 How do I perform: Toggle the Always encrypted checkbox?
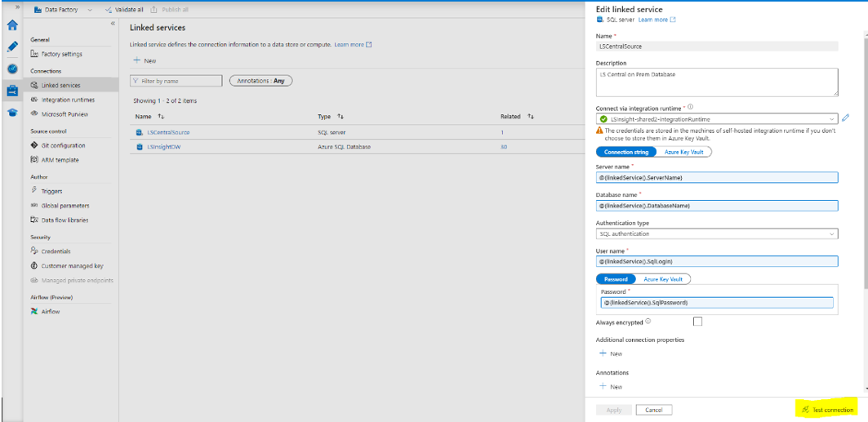tap(697, 322)
